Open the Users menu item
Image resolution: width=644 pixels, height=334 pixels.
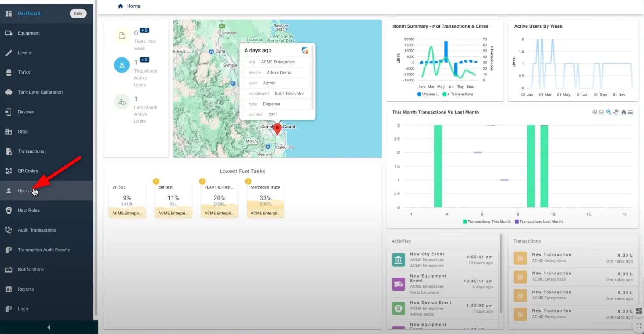coord(46,191)
